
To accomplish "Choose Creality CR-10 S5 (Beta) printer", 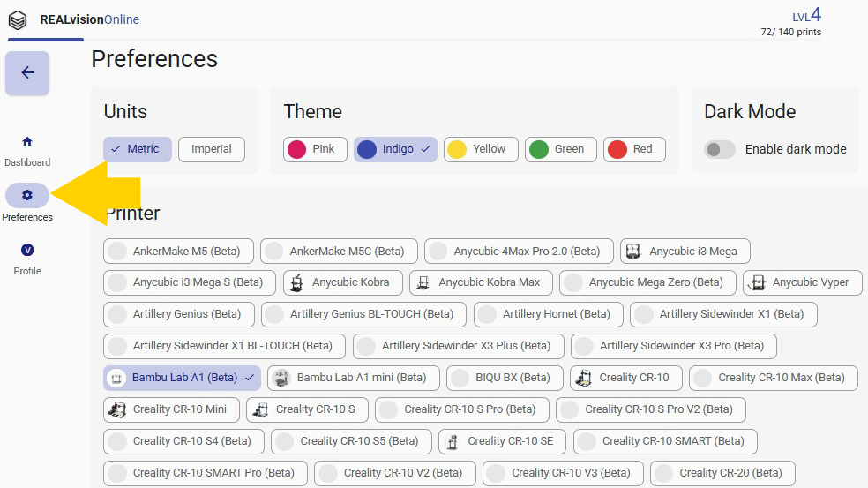I will pos(351,441).
